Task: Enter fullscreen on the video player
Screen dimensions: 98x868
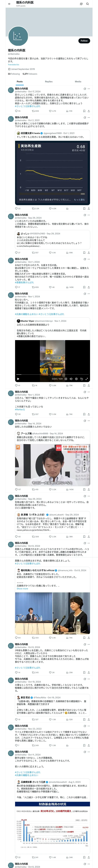Action: click(87, 379)
